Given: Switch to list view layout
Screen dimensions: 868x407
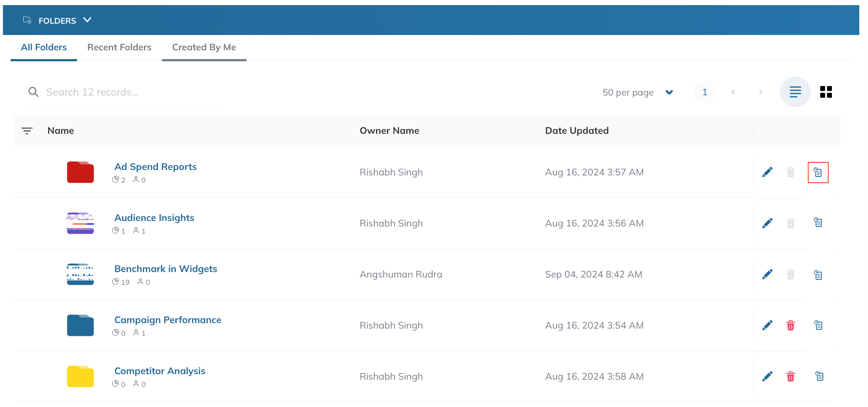Looking at the screenshot, I should (795, 92).
